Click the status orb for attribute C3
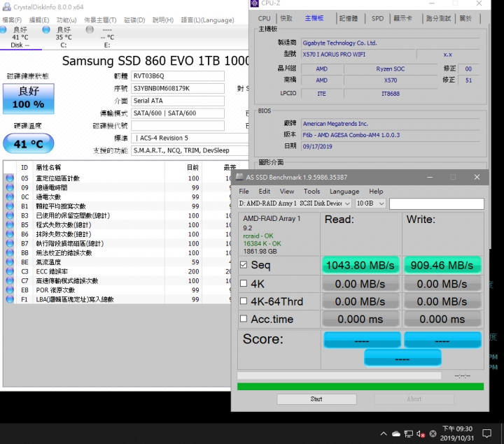This screenshot has width=504, height=444. coord(10,271)
